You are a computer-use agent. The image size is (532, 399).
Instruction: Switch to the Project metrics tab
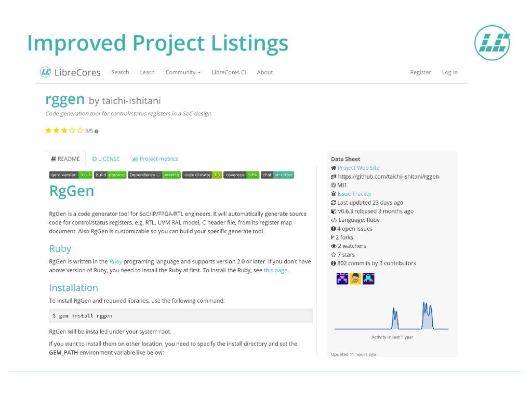pos(155,159)
